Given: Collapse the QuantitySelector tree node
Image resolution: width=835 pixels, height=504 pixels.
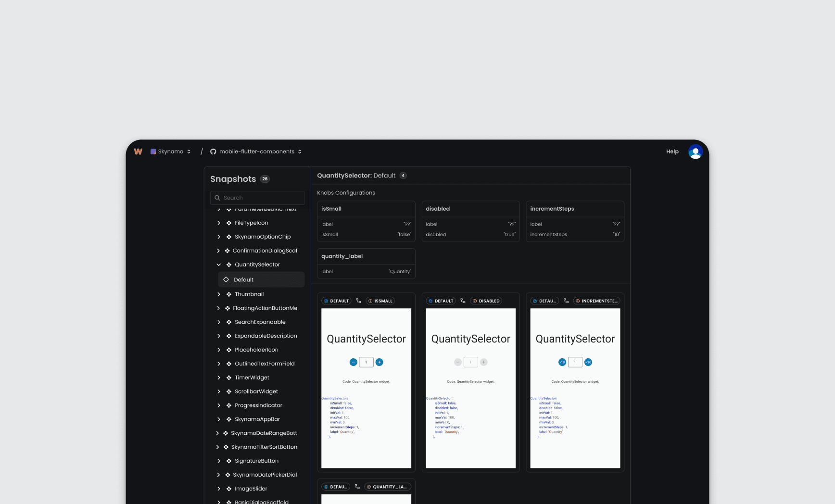Looking at the screenshot, I should click(219, 265).
